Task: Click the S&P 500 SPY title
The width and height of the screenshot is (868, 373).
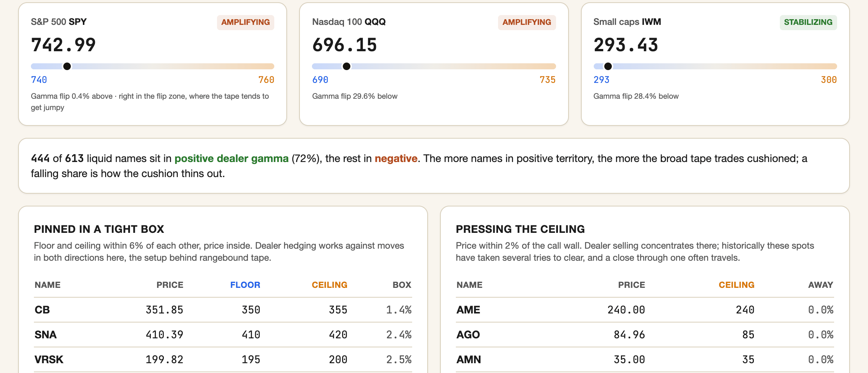Action: [59, 22]
